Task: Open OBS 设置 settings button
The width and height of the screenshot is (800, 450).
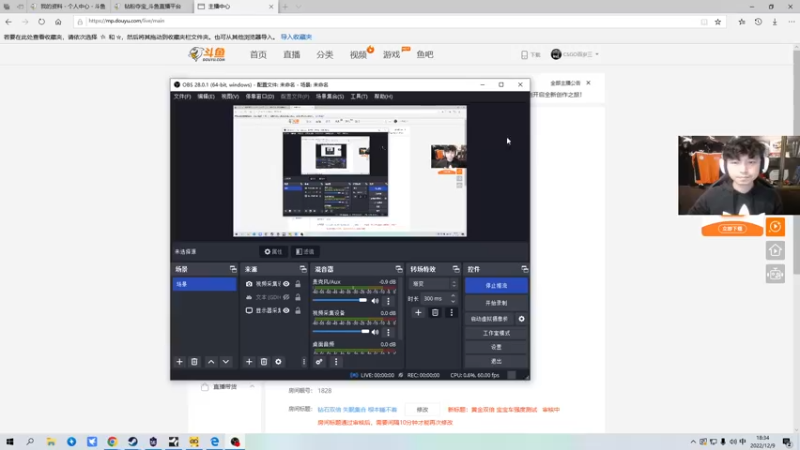Action: pos(496,347)
